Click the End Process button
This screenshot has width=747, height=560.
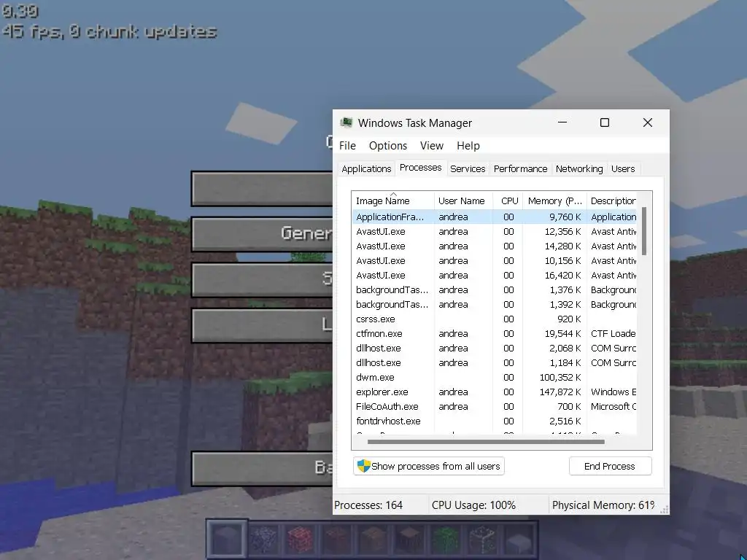610,466
